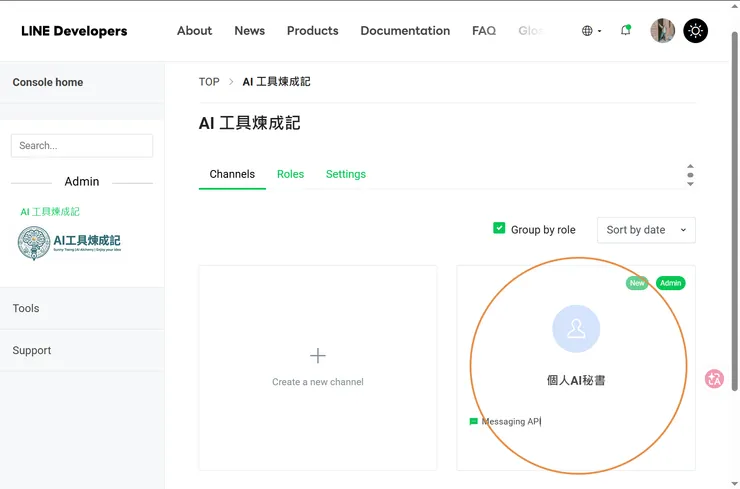The height and width of the screenshot is (489, 740).
Task: Click the plus icon to create channel
Action: pyautogui.click(x=318, y=355)
